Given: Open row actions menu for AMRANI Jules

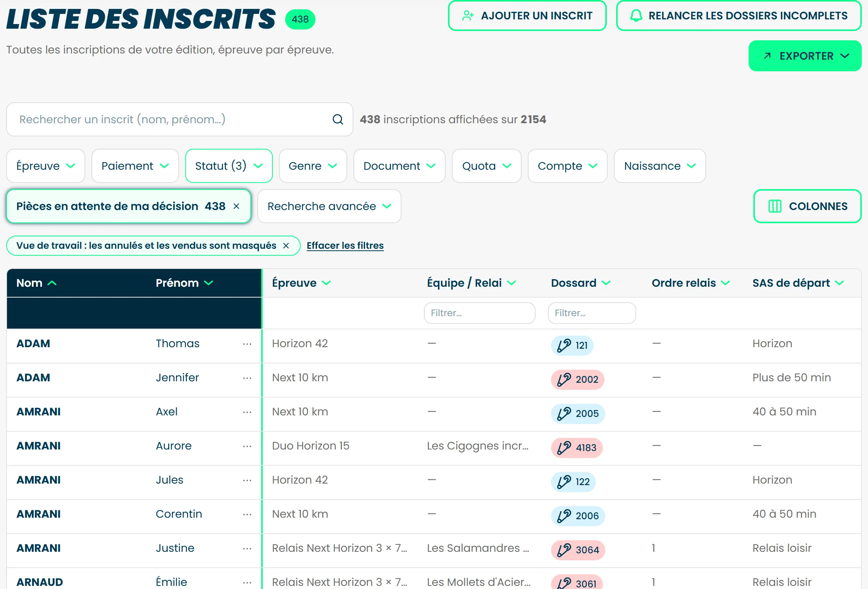Looking at the screenshot, I should pyautogui.click(x=247, y=480).
